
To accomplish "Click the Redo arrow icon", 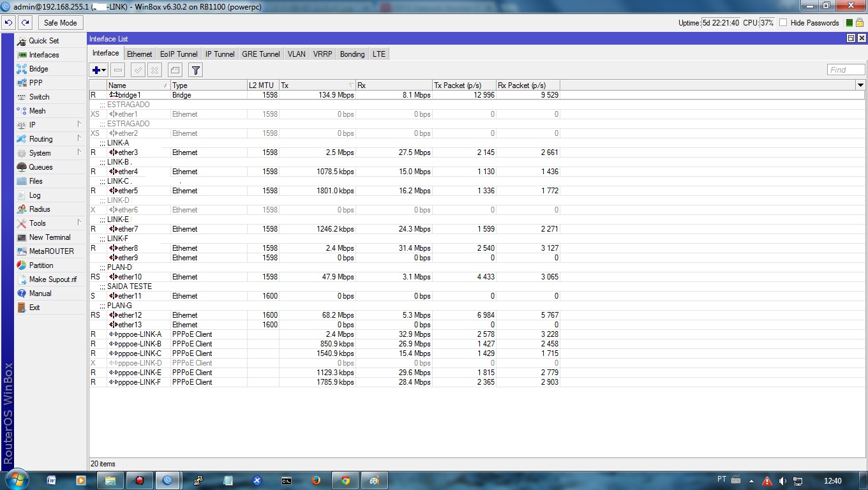I will (25, 23).
